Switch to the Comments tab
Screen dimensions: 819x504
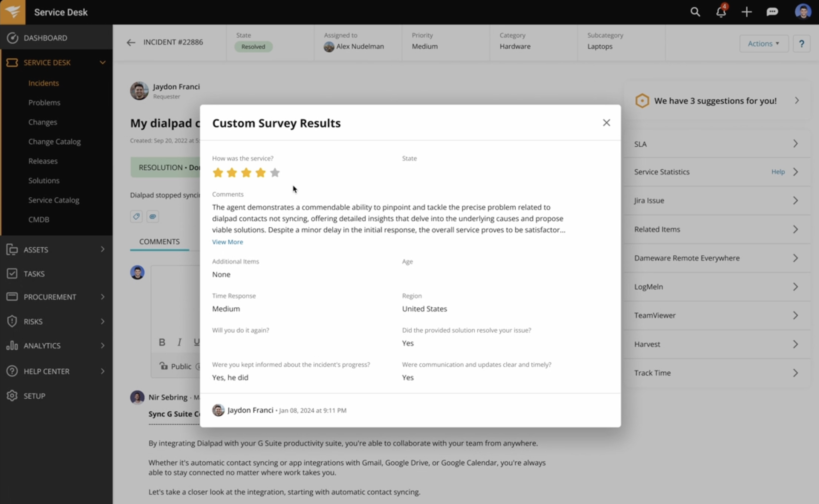point(159,242)
